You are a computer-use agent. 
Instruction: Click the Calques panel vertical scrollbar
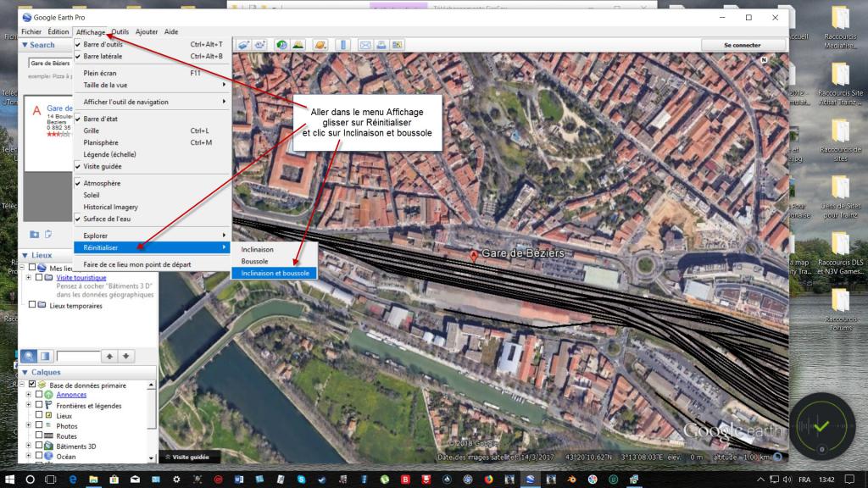click(x=152, y=409)
